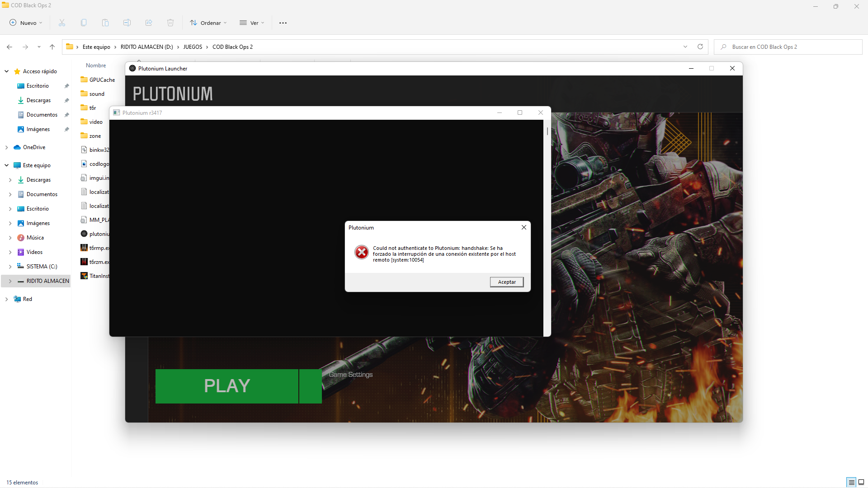
Task: Switch to large icons view in the status bar
Action: coord(861,482)
